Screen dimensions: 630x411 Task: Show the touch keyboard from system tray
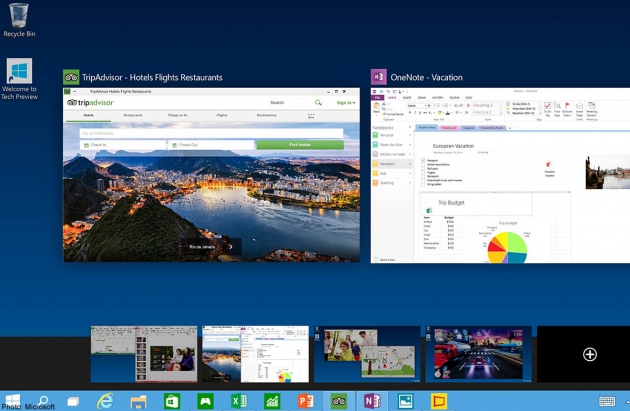[x=607, y=401]
